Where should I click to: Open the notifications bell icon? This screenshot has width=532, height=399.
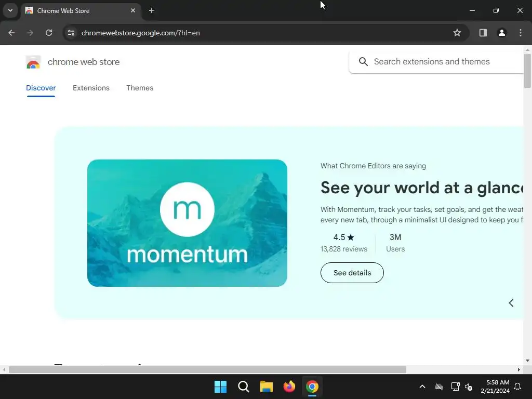click(x=518, y=387)
